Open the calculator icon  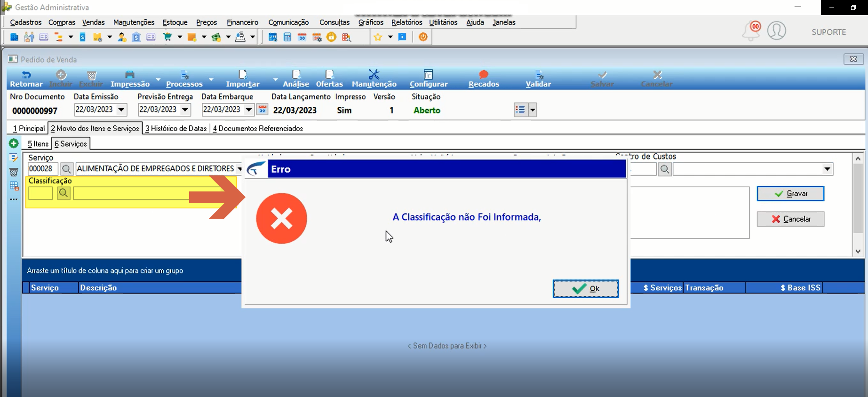pos(287,37)
